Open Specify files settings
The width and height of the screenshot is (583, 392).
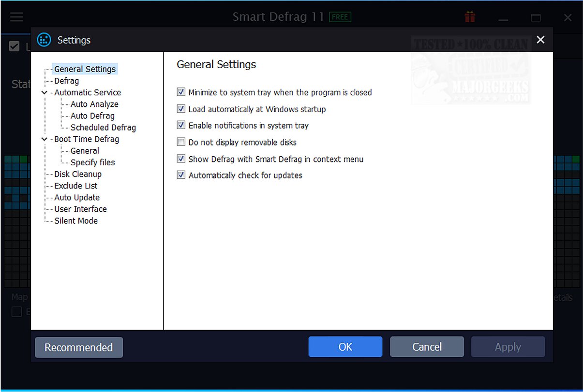(x=92, y=162)
